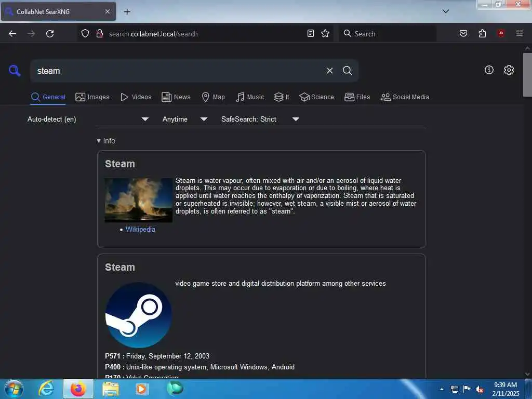Click the "video game store and digital distribution" description
Screen dimensions: 532x399
(280, 283)
